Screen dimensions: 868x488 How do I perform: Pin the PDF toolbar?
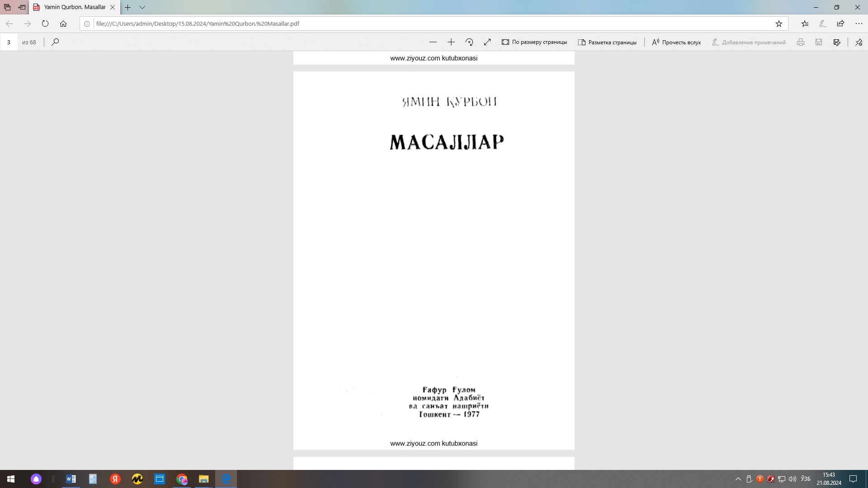[859, 42]
